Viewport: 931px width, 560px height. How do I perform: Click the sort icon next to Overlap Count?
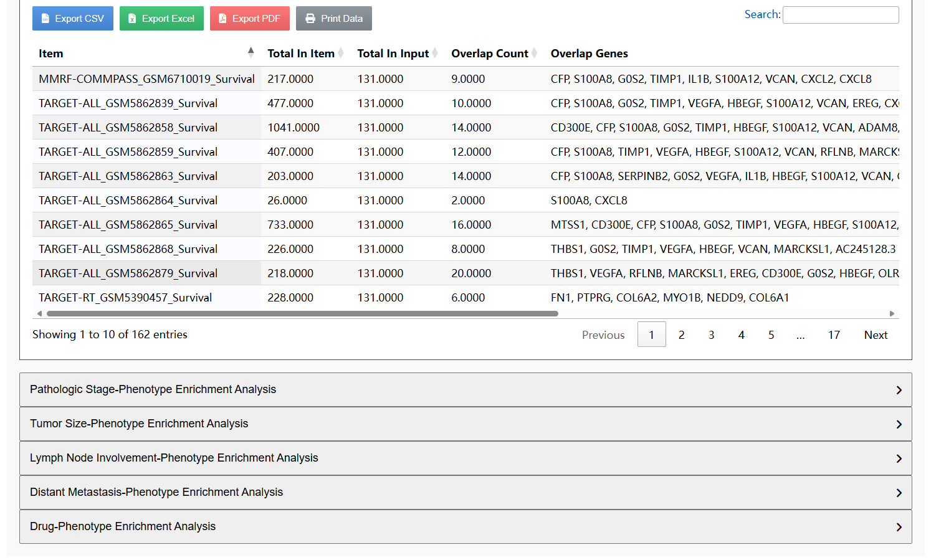click(x=534, y=53)
